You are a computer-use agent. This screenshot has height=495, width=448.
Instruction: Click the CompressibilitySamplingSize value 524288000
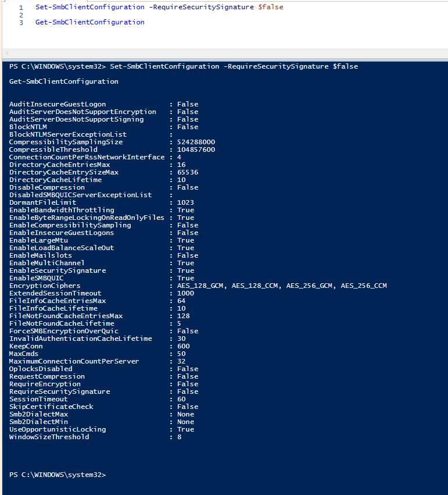pos(196,142)
